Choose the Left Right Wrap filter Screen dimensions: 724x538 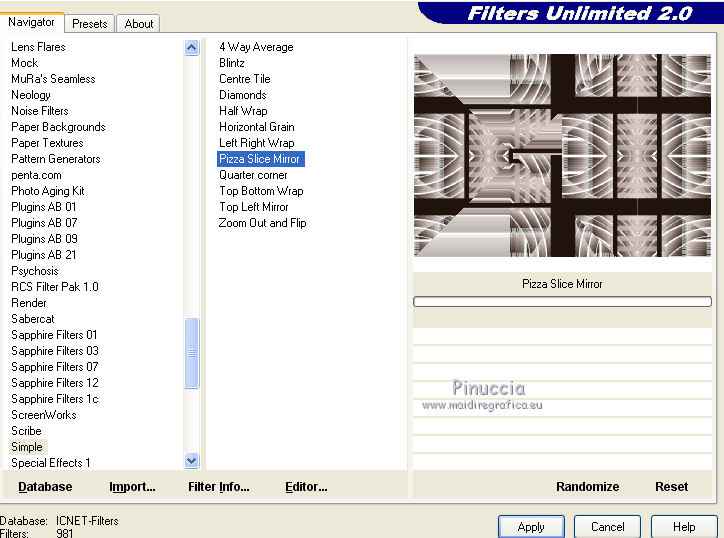pyautogui.click(x=257, y=143)
